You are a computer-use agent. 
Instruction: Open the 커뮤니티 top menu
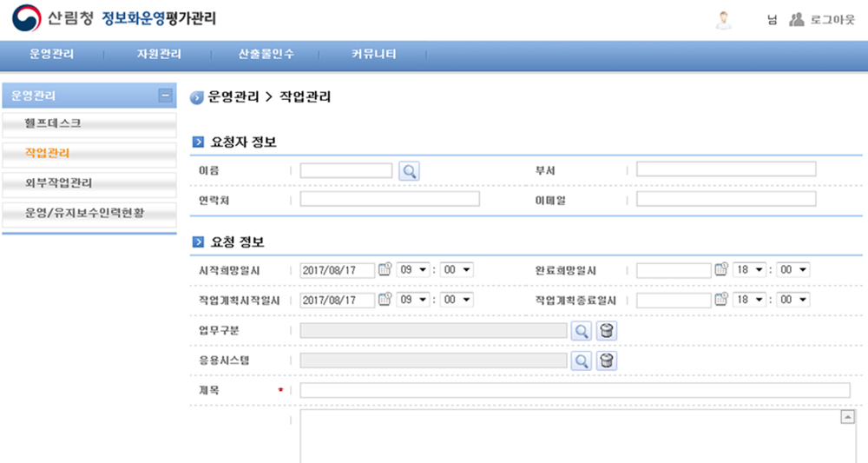(x=374, y=54)
